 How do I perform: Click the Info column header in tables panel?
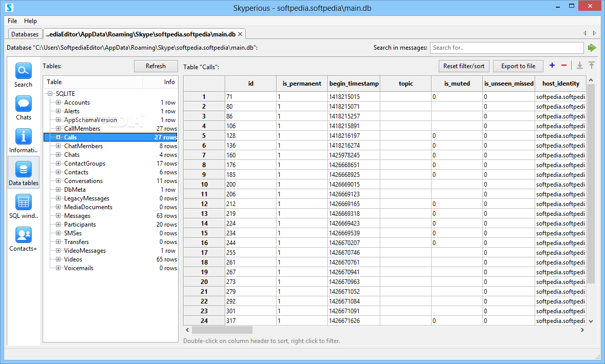pyautogui.click(x=160, y=82)
